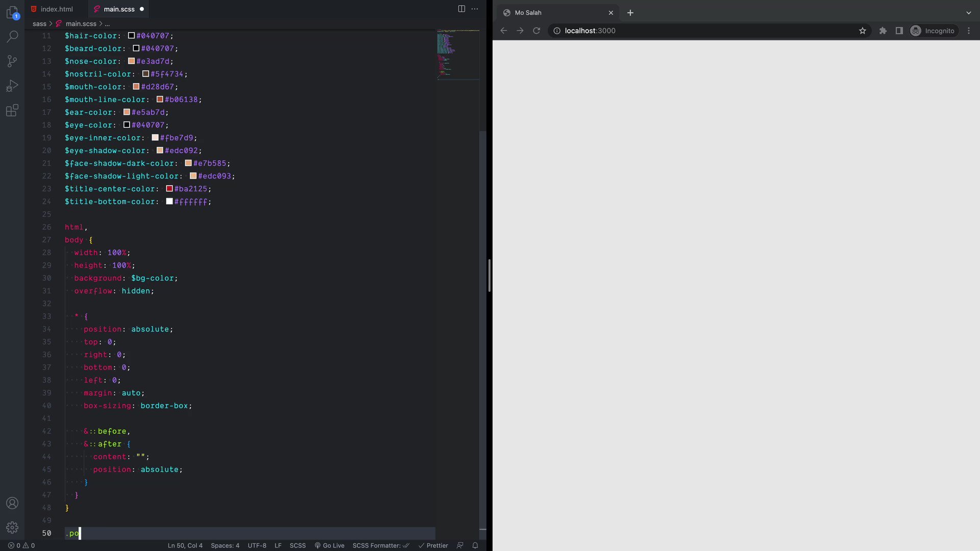980x551 pixels.
Task: Click the errors and warnings status indicator
Action: pyautogui.click(x=21, y=545)
